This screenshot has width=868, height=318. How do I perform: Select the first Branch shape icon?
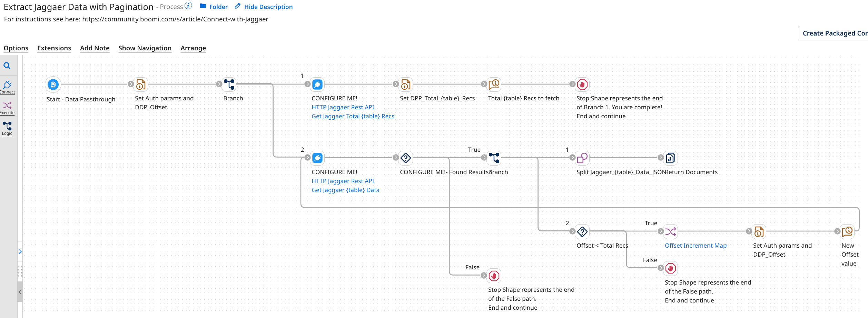point(229,85)
